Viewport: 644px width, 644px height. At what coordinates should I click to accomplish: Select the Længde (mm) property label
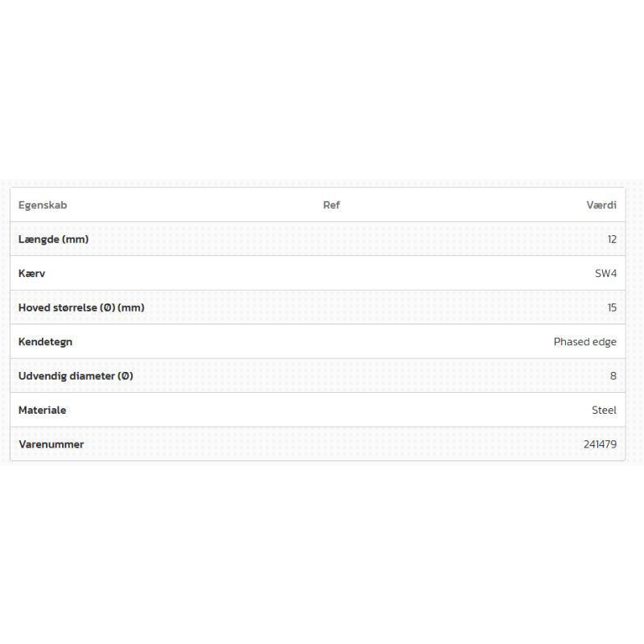click(x=53, y=239)
